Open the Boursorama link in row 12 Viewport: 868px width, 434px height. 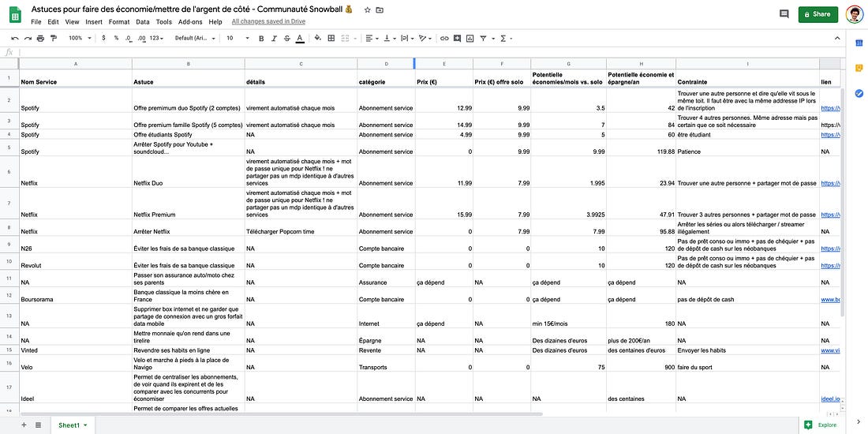click(830, 300)
